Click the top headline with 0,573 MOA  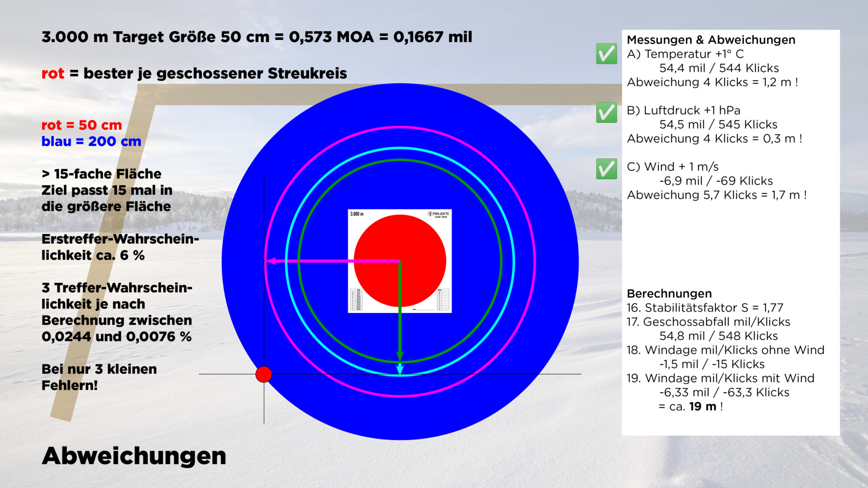pyautogui.click(x=256, y=37)
